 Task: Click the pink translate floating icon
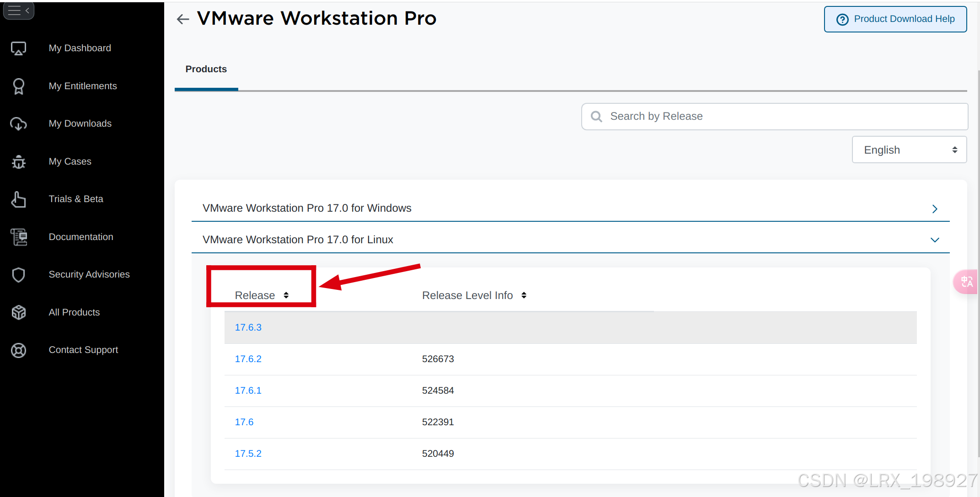966,282
